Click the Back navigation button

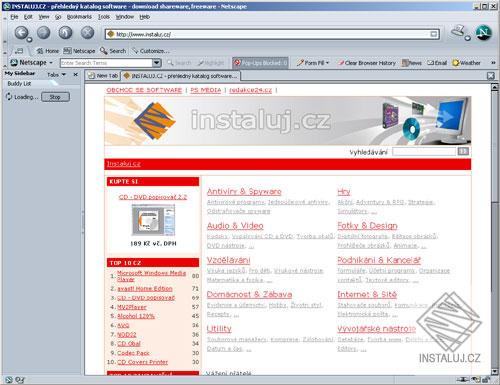[x=22, y=33]
